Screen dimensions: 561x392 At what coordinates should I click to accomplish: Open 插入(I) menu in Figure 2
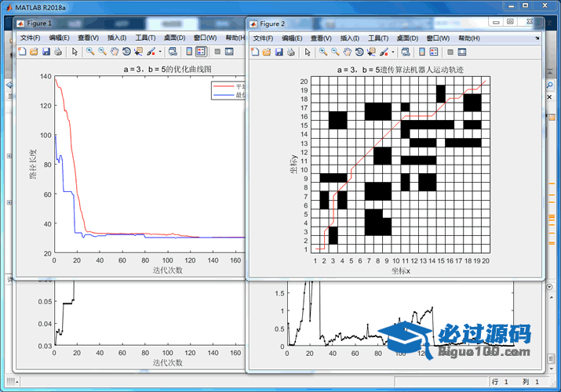coord(350,38)
